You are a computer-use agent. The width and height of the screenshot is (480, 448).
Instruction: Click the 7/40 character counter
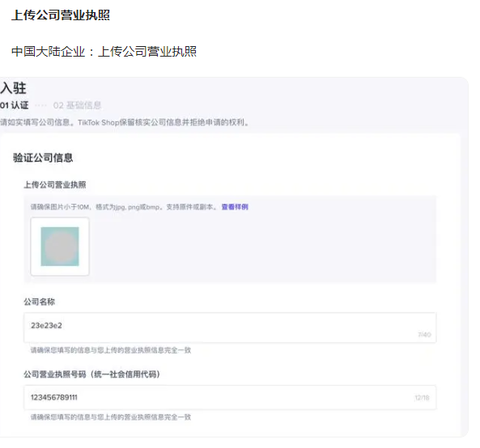[x=424, y=335]
